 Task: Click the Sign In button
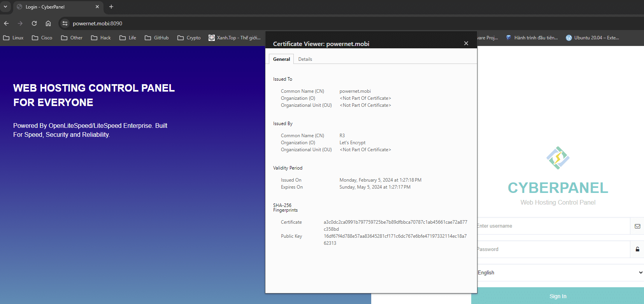(558, 296)
